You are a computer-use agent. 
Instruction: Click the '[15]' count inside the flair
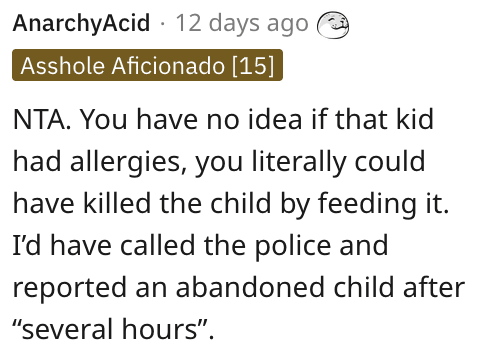253,65
